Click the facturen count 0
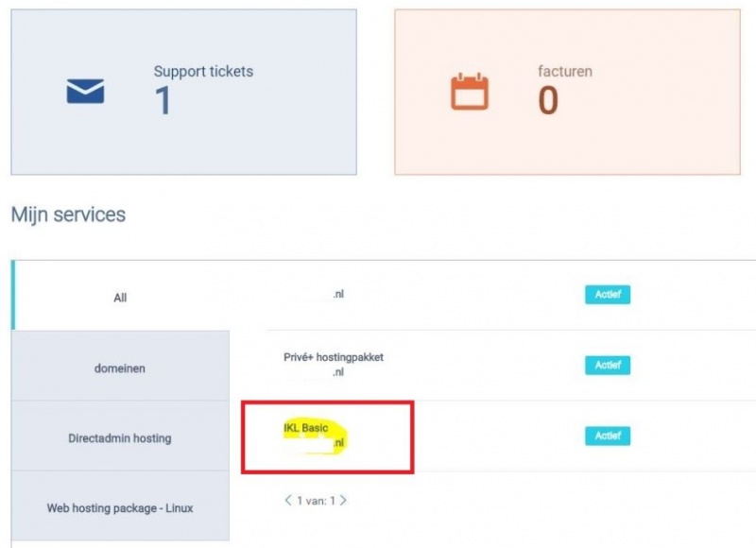The width and height of the screenshot is (756, 548). tap(548, 100)
